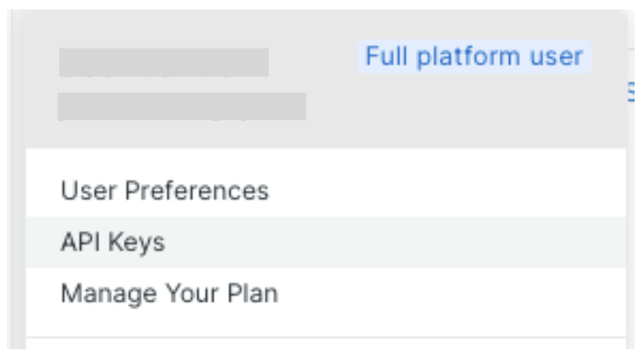644x359 pixels.
Task: Click the redacted account name placeholder
Action: pyautogui.click(x=163, y=62)
